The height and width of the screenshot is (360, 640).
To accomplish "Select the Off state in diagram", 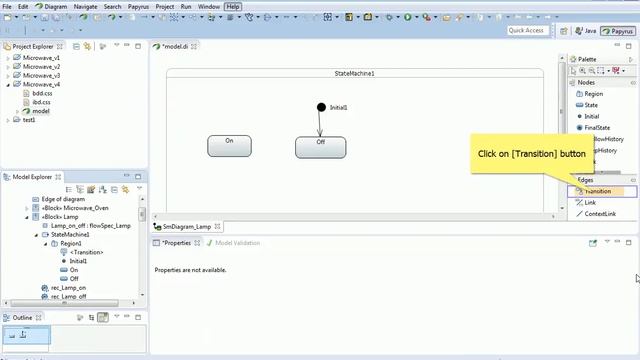I will coord(320,147).
